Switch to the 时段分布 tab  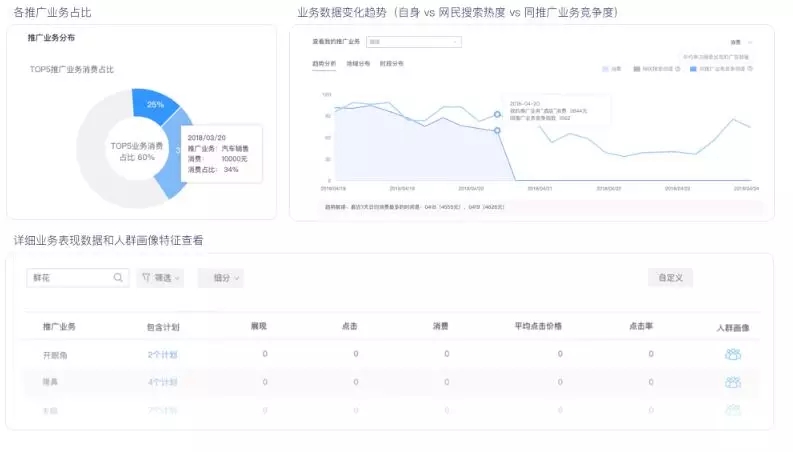391,64
